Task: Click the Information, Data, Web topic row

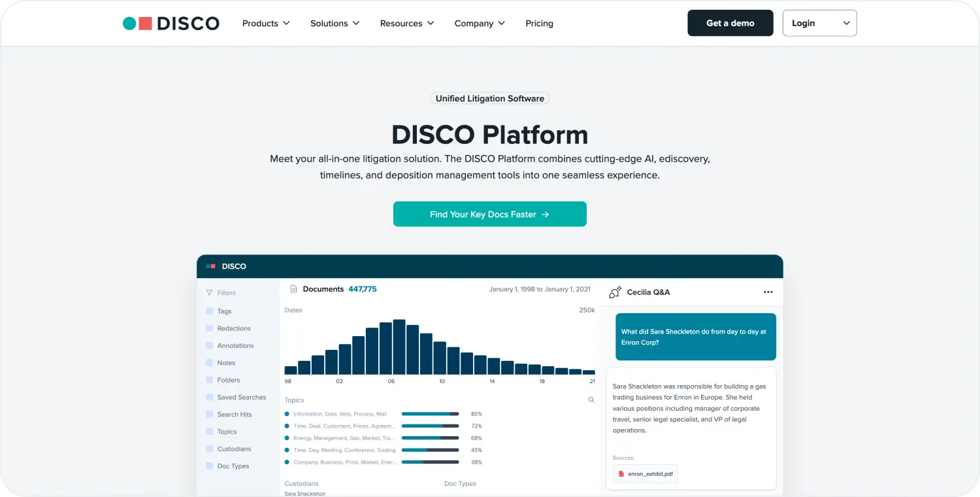Action: (384, 414)
